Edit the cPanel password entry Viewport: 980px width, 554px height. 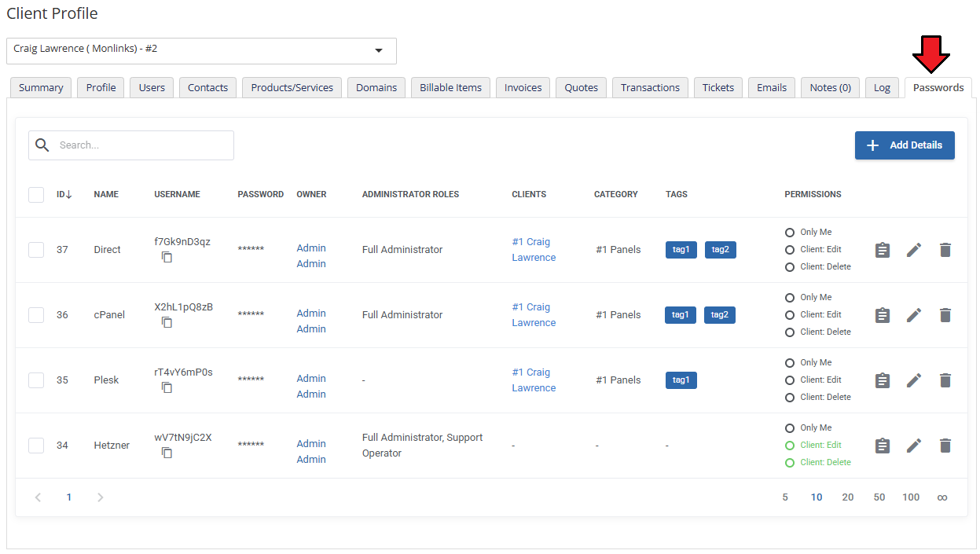click(913, 315)
